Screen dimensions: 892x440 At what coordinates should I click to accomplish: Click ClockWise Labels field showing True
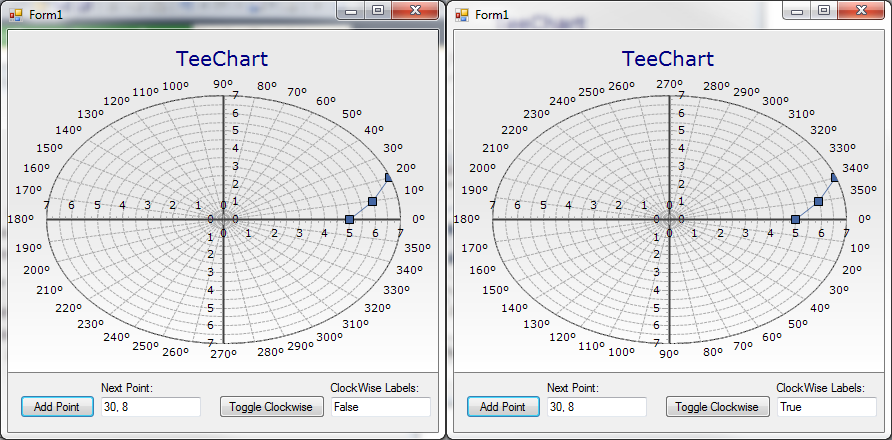click(x=827, y=407)
